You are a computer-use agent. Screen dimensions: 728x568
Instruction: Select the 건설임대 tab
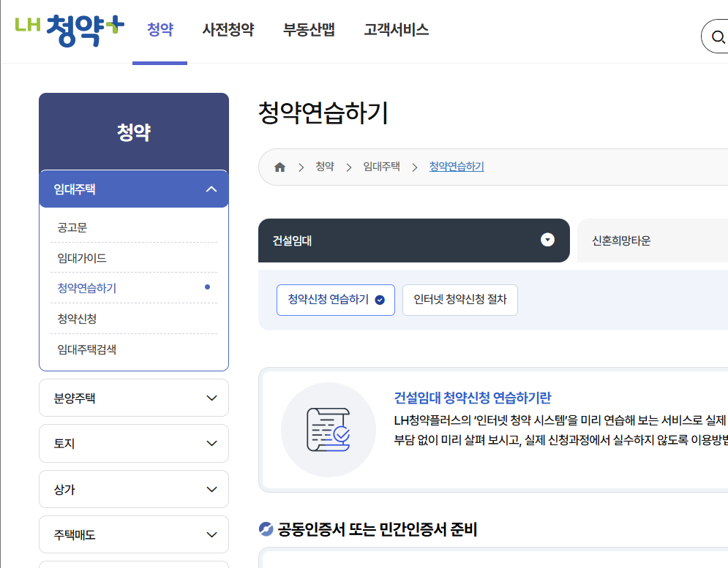(x=413, y=241)
